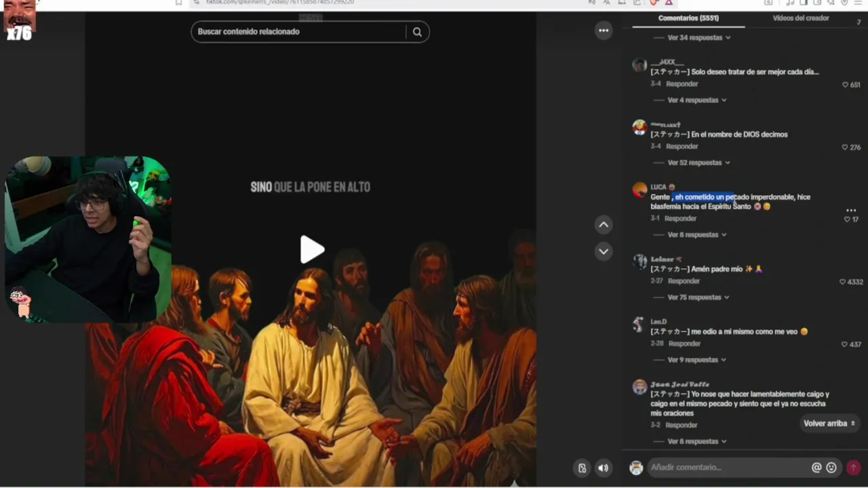Toggle auto-scroll icon left of the speaker

tap(582, 468)
